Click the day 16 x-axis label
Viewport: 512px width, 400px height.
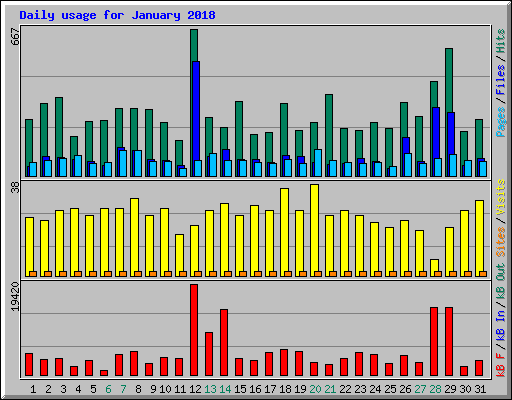(255, 389)
